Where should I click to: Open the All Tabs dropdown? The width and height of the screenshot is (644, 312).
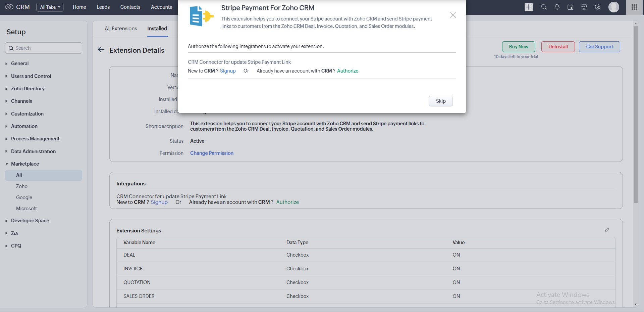click(x=50, y=7)
